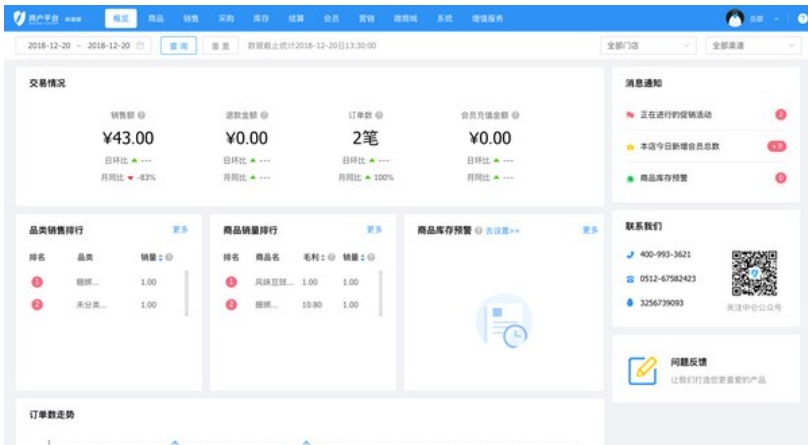Click the ¥43.00 sales amount
808x445 pixels.
128,138
